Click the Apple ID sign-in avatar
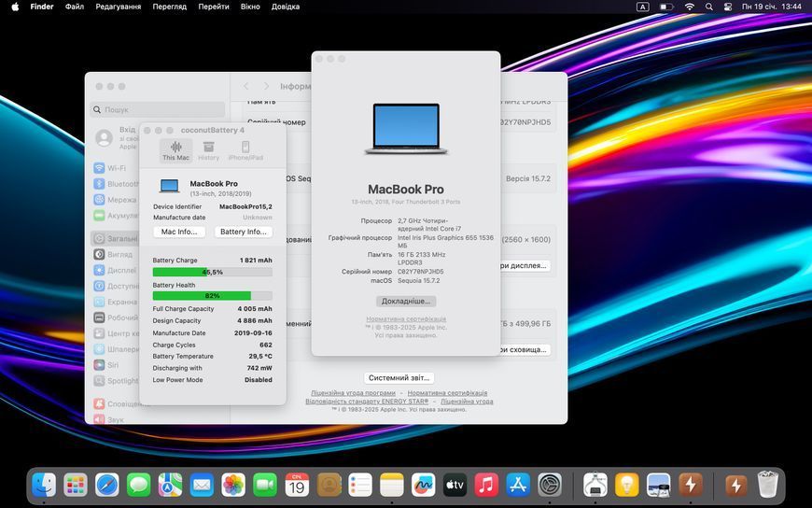This screenshot has width=812, height=508. tap(105, 138)
